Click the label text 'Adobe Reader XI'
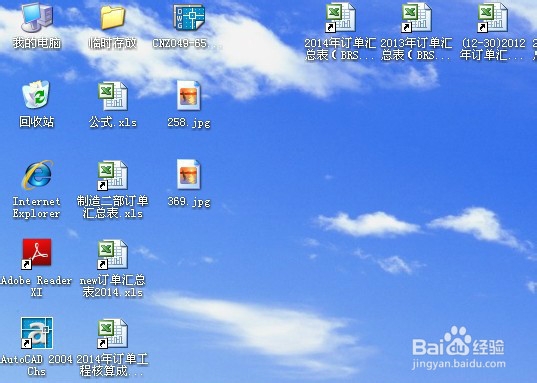The image size is (537, 383). click(37, 286)
